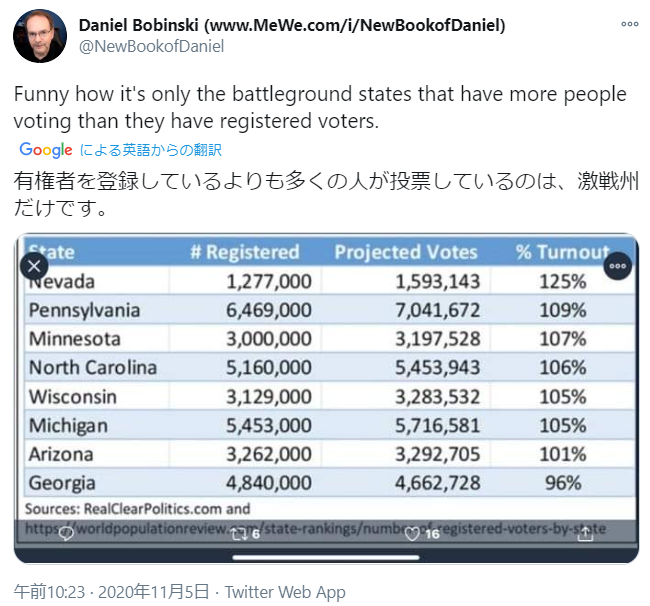Open the @NewBookofDaniel handle link

point(151,46)
